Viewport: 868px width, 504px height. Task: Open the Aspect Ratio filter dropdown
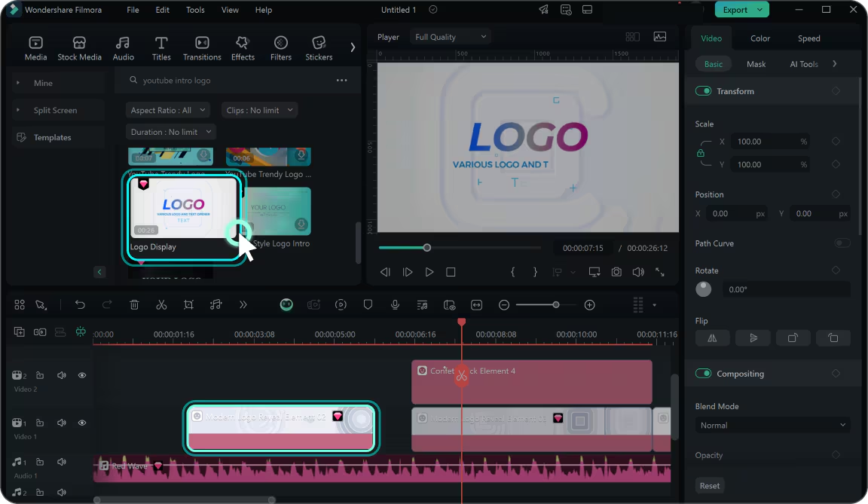pyautogui.click(x=168, y=110)
